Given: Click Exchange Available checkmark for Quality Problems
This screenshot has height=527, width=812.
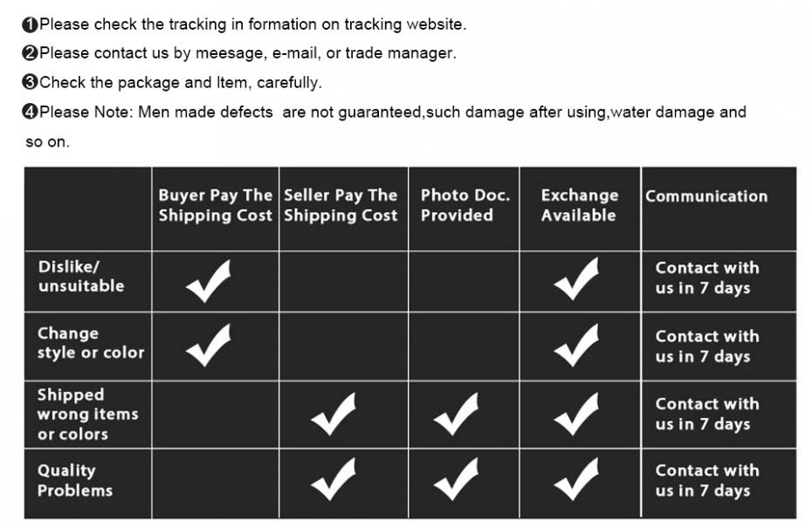Looking at the screenshot, I should click(576, 479).
